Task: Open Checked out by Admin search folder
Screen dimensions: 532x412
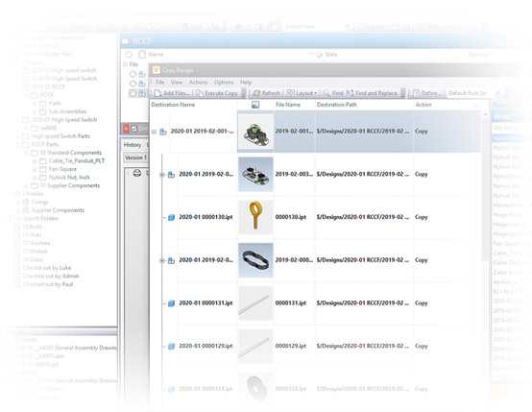Action: pos(51,276)
